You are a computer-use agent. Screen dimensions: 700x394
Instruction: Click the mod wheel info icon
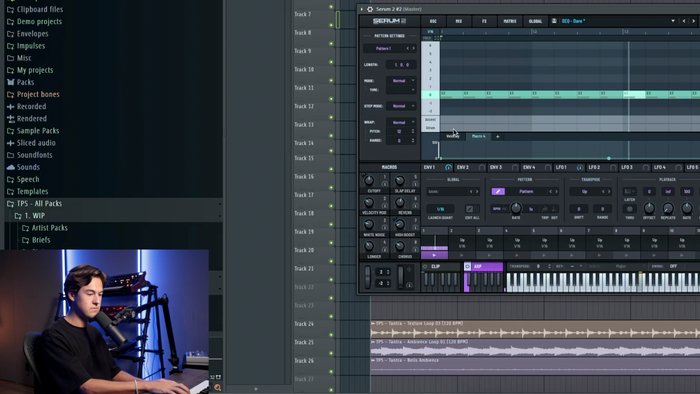(x=409, y=285)
